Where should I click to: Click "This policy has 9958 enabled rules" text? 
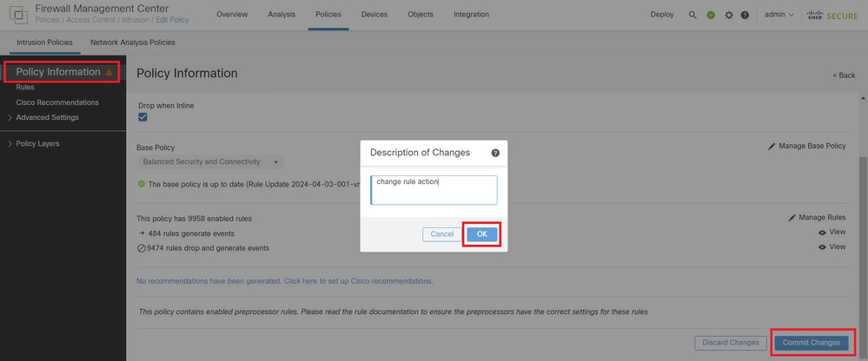[194, 219]
